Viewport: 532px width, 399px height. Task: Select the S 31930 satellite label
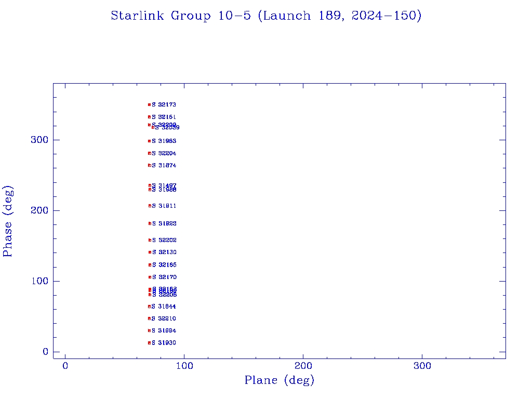[164, 343]
